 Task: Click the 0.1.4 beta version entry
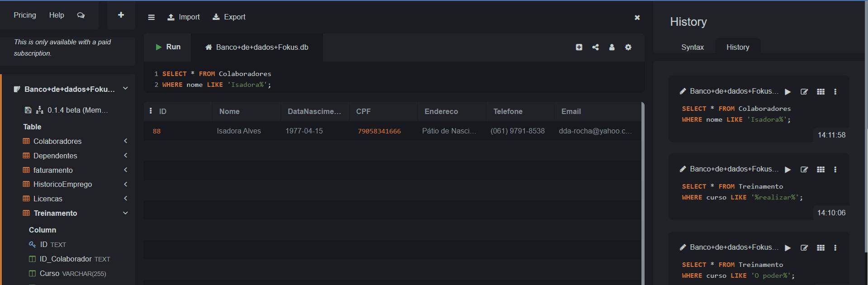tap(78, 110)
